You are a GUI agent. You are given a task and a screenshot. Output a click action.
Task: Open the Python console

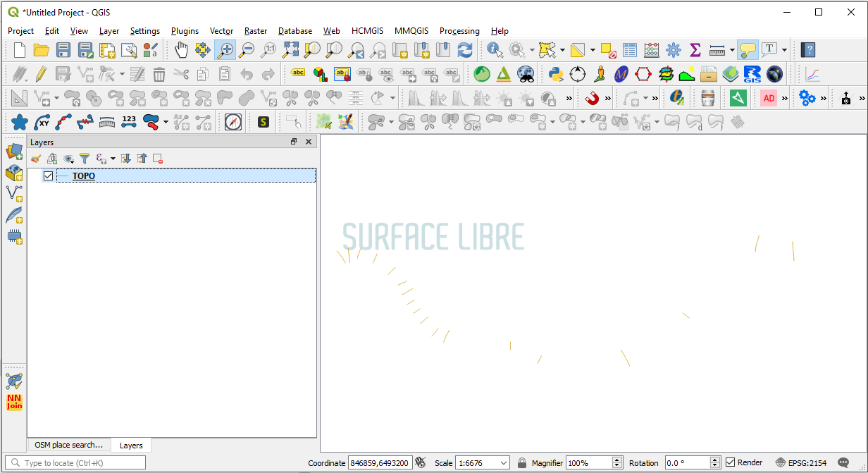(555, 74)
